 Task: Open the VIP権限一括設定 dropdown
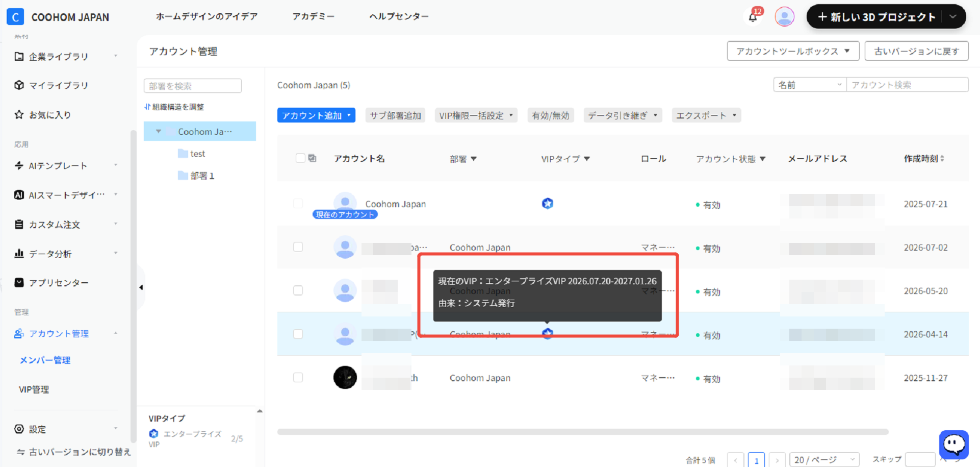tap(476, 115)
